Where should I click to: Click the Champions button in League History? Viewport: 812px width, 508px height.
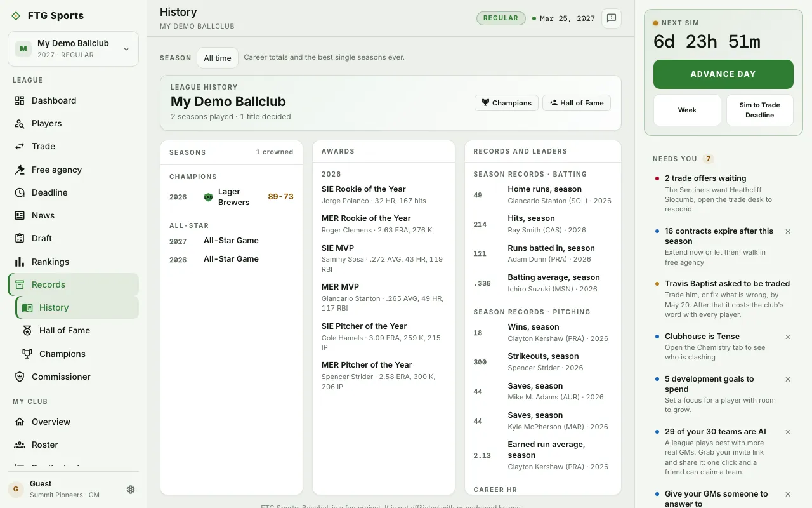[x=506, y=103]
